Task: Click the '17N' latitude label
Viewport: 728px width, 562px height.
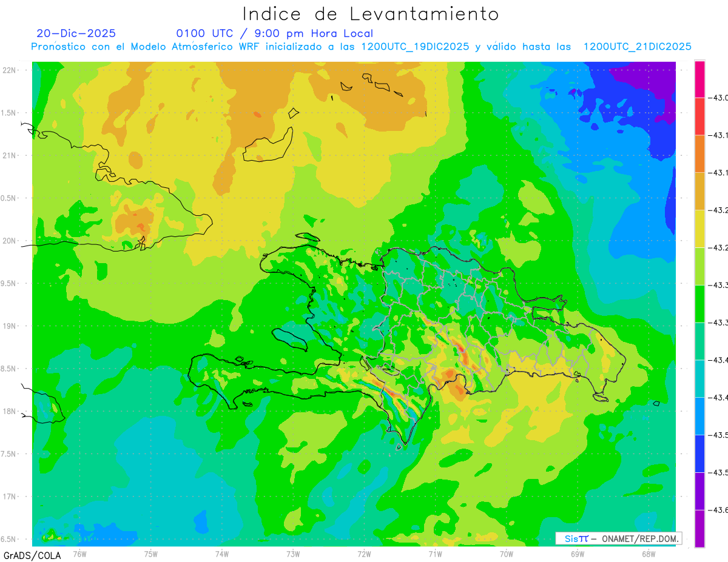Action: tap(10, 497)
